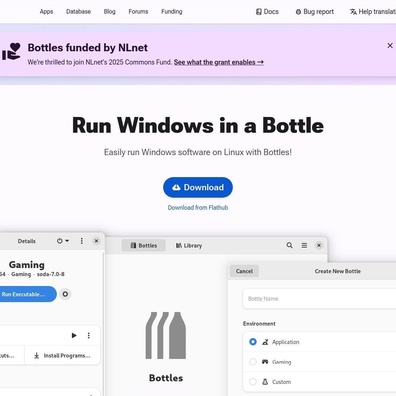
Task: Click the 'soda-7.0-8' runner label
Action: tap(51, 274)
